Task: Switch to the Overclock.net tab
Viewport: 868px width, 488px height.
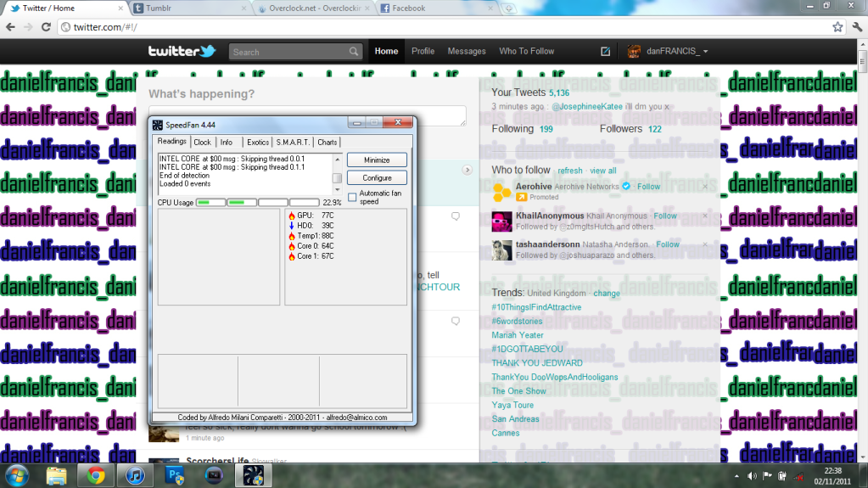Action: (x=314, y=8)
